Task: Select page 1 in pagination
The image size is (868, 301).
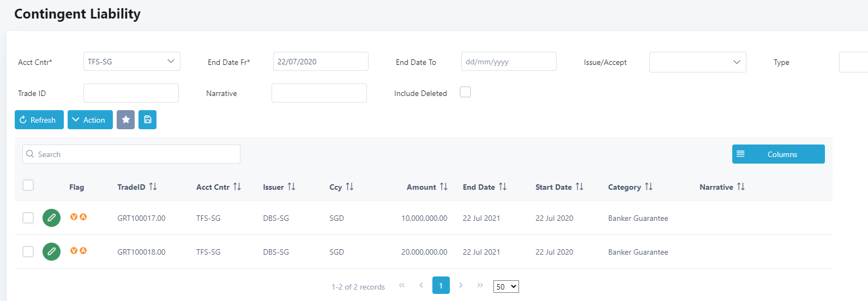Action: coord(441,285)
